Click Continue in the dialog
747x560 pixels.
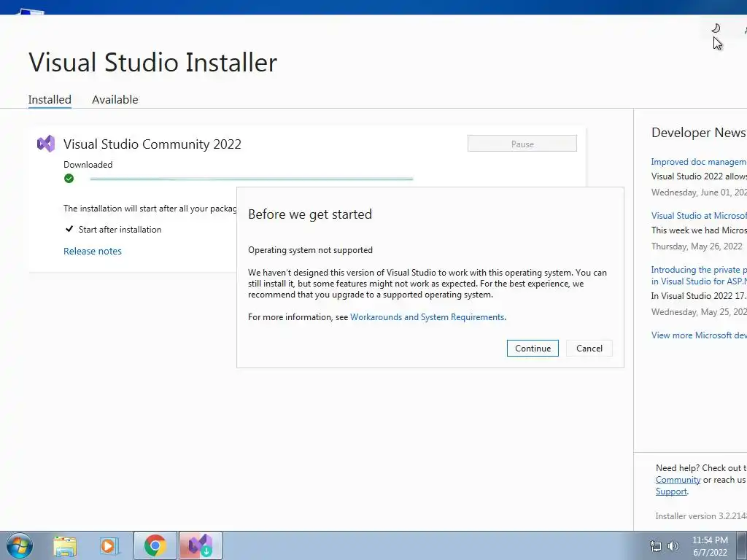[533, 348]
